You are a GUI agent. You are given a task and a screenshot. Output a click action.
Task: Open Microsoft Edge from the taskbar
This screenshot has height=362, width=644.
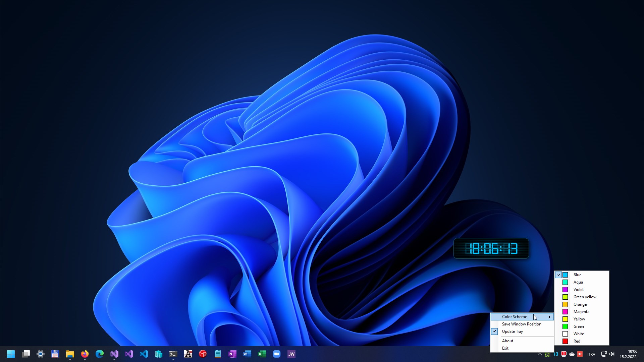point(100,354)
